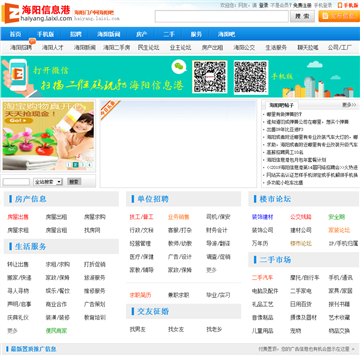360x360 pixels.
Task: Click the red 公交线路 link
Action: (301, 217)
